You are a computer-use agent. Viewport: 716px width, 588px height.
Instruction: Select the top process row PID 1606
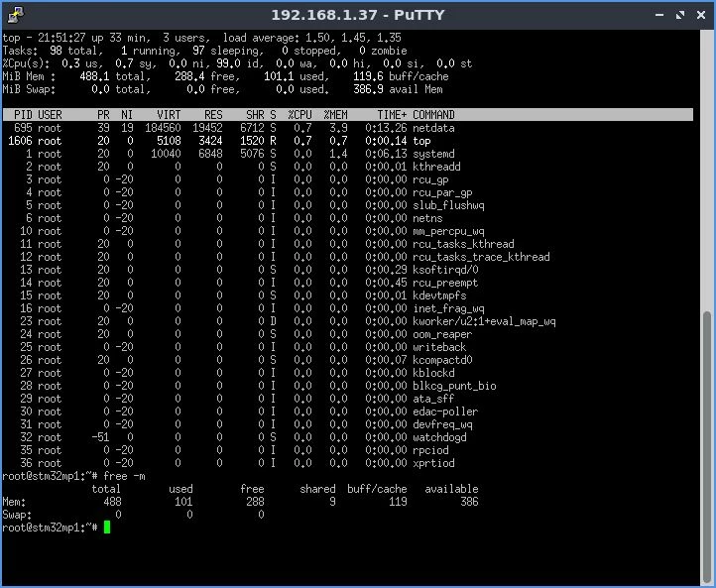pos(347,141)
